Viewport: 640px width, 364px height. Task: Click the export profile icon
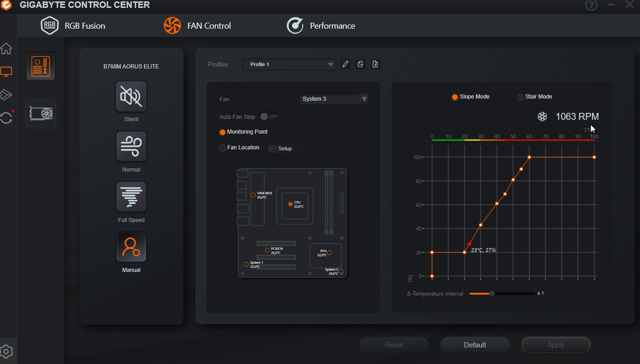click(360, 64)
